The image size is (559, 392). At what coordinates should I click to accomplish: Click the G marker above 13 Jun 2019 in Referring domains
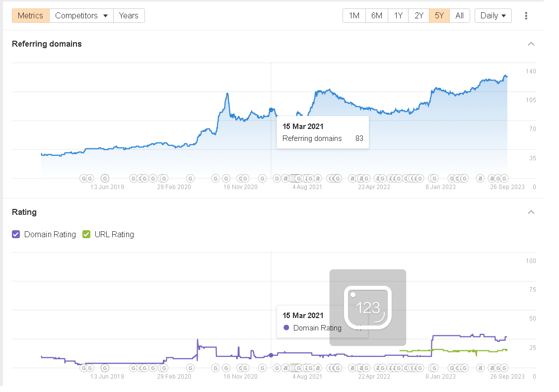105,178
